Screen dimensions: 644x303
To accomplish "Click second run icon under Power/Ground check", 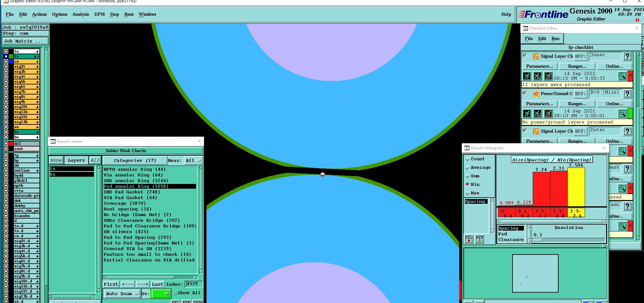I will pyautogui.click(x=537, y=113).
